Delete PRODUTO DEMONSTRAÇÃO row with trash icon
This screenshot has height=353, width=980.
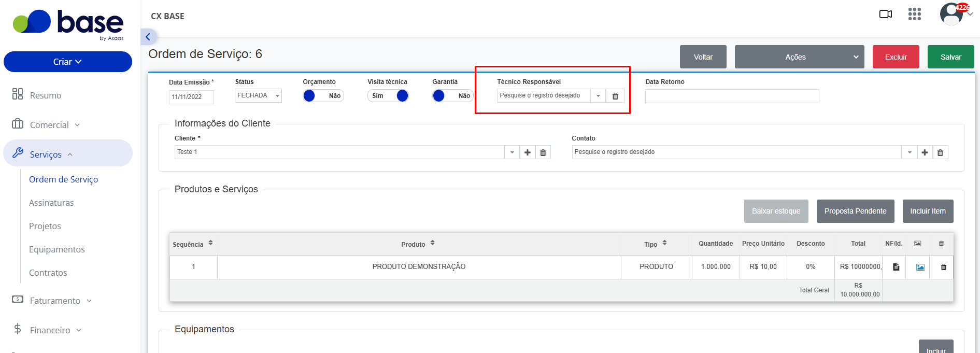point(944,267)
